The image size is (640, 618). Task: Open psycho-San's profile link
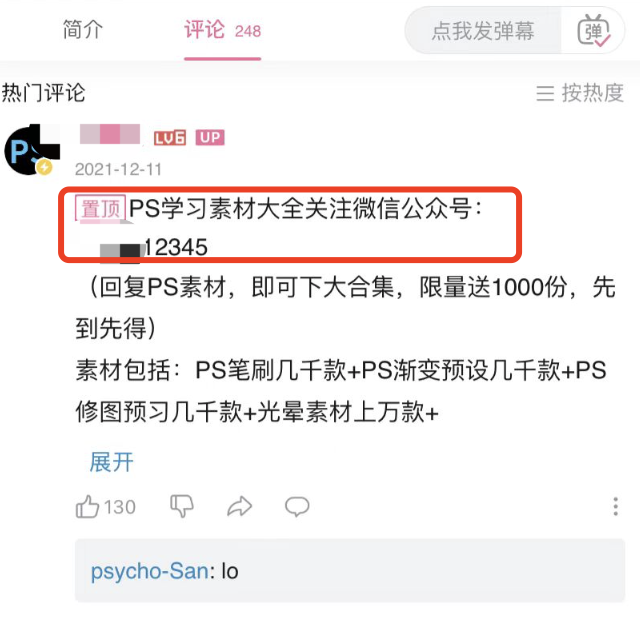[150, 571]
